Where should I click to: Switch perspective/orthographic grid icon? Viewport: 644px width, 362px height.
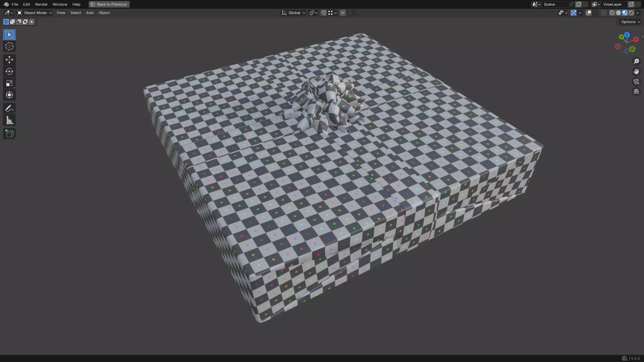coord(636,92)
